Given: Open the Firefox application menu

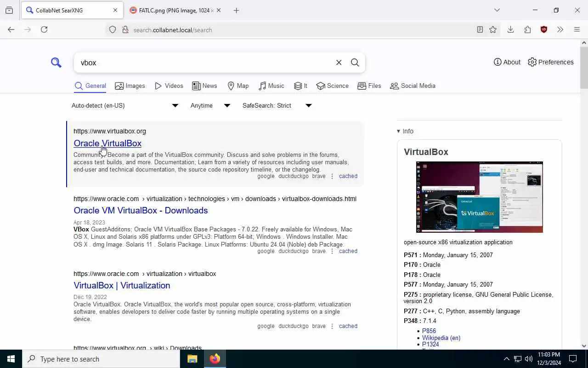Looking at the screenshot, I should 577,29.
